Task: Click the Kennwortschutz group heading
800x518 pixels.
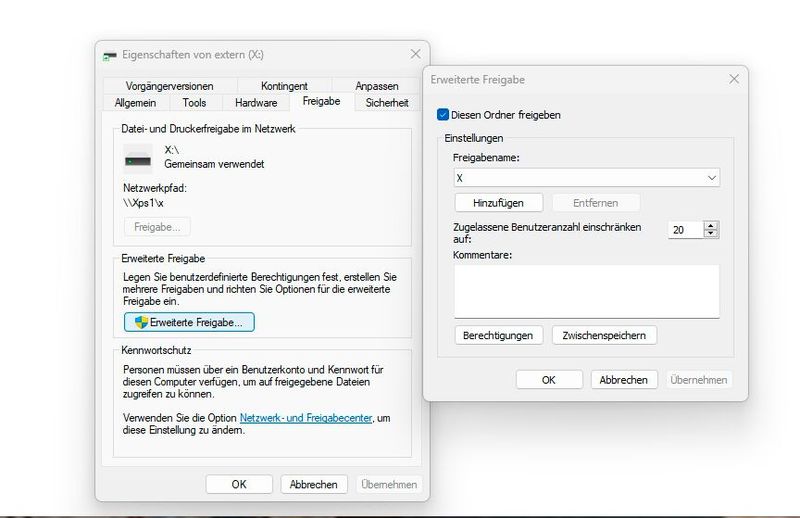Action: pyautogui.click(x=156, y=350)
